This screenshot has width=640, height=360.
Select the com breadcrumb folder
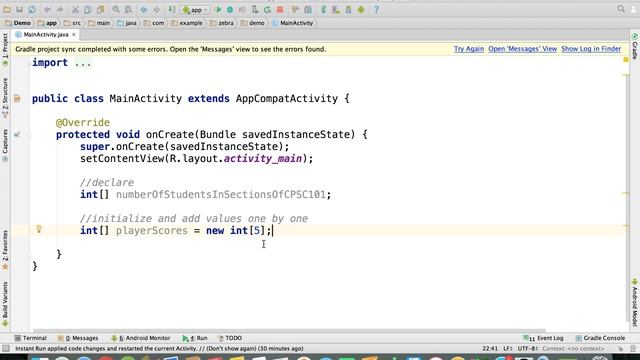(x=154, y=23)
